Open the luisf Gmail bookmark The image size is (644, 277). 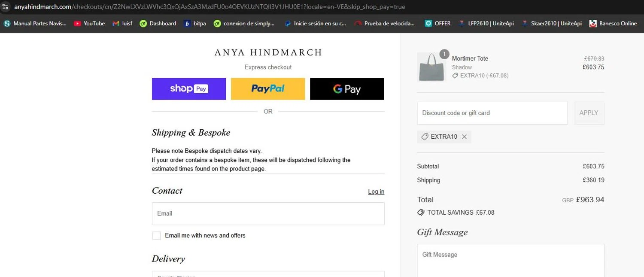[122, 24]
